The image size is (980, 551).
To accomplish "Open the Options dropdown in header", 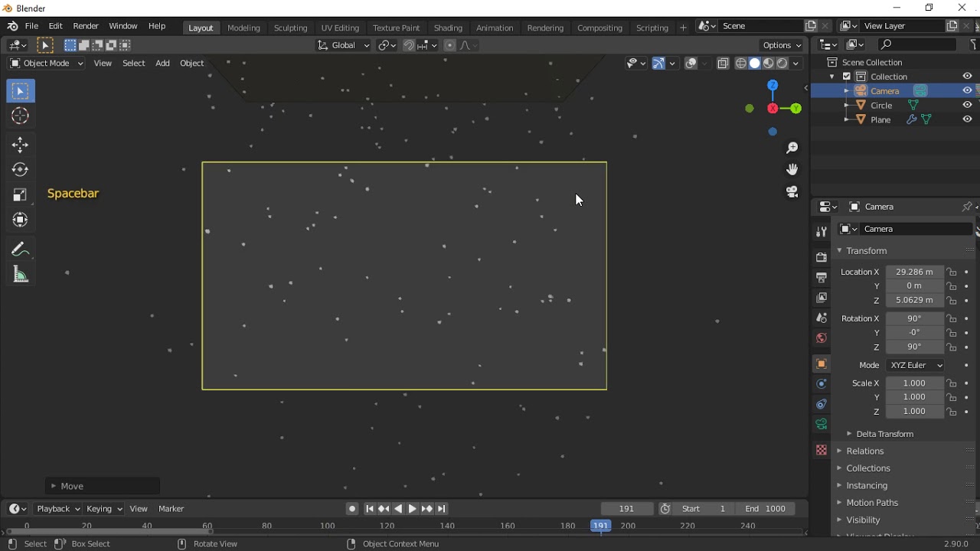I will point(783,45).
